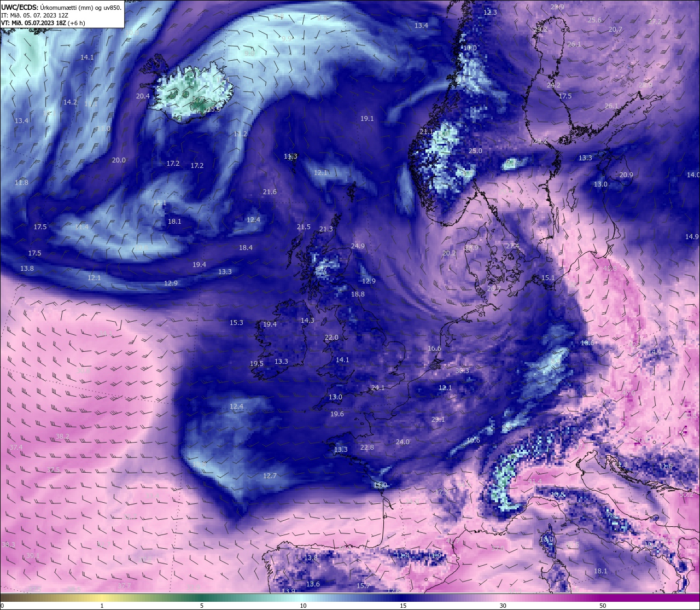Click the 19.5 value over Ireland

(x=256, y=364)
